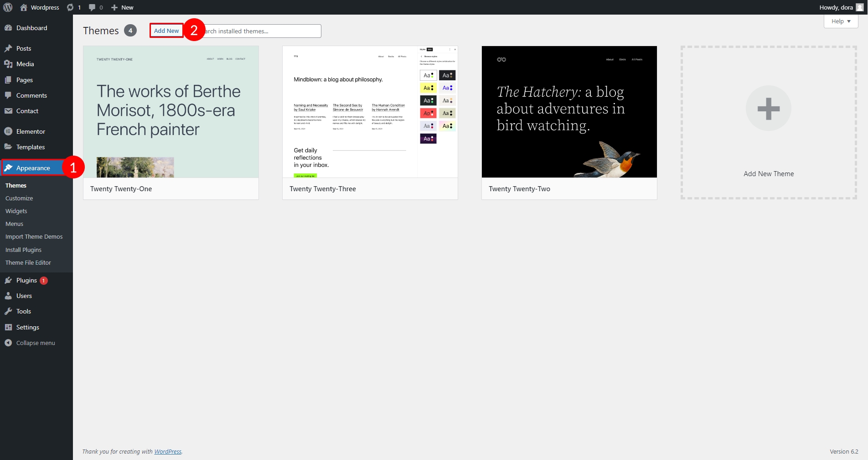Open the Tools wrench icon in sidebar
This screenshot has width=868, height=460.
pos(8,311)
